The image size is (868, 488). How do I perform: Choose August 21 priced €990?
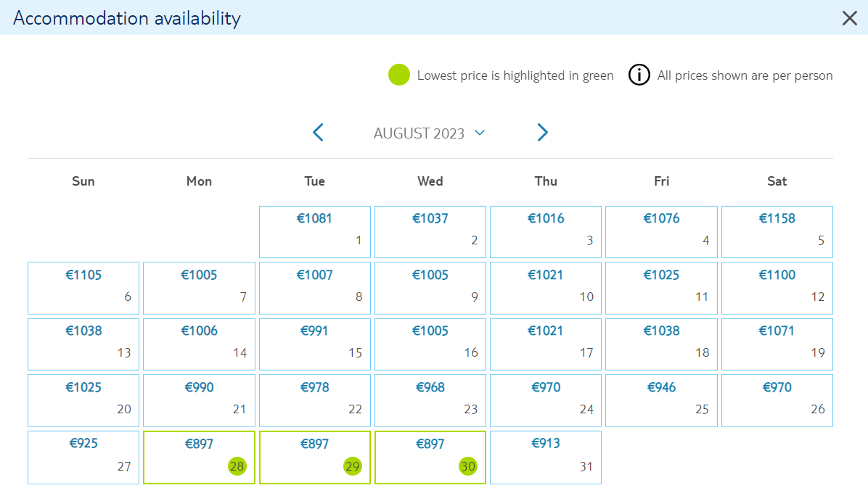tap(200, 400)
